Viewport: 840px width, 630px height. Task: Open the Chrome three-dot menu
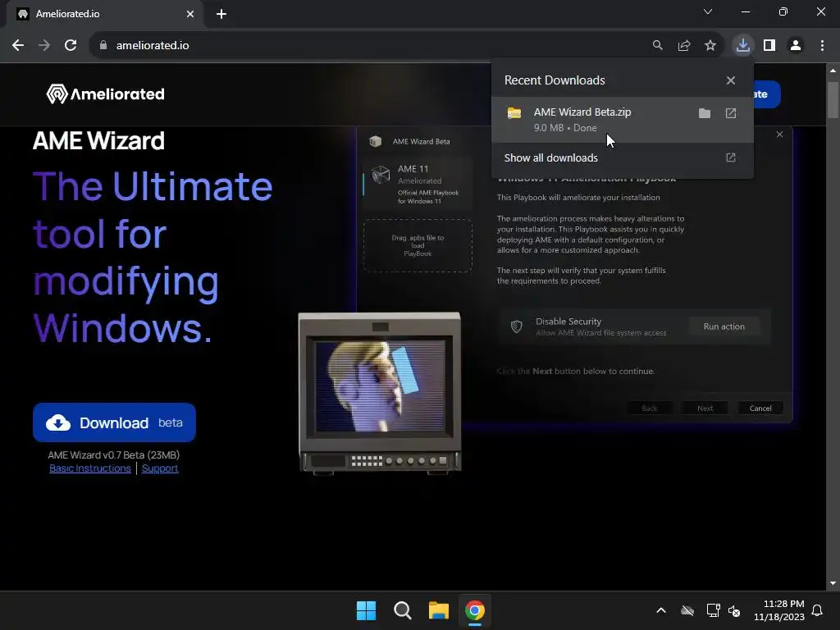point(822,46)
